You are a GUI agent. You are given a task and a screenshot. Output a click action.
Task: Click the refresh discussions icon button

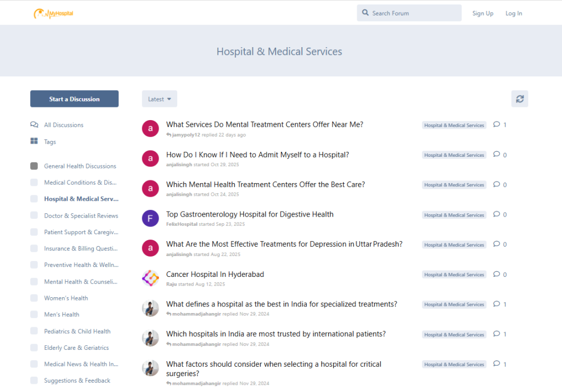519,99
